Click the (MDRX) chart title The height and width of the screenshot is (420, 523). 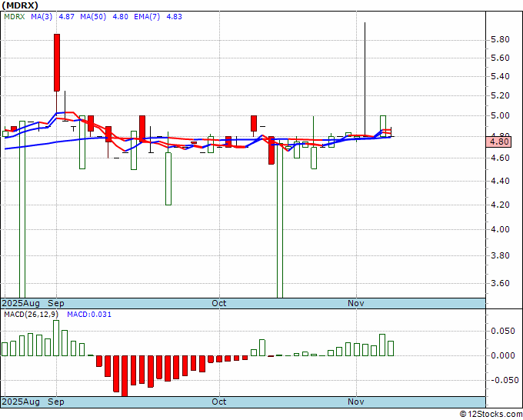pyautogui.click(x=20, y=5)
